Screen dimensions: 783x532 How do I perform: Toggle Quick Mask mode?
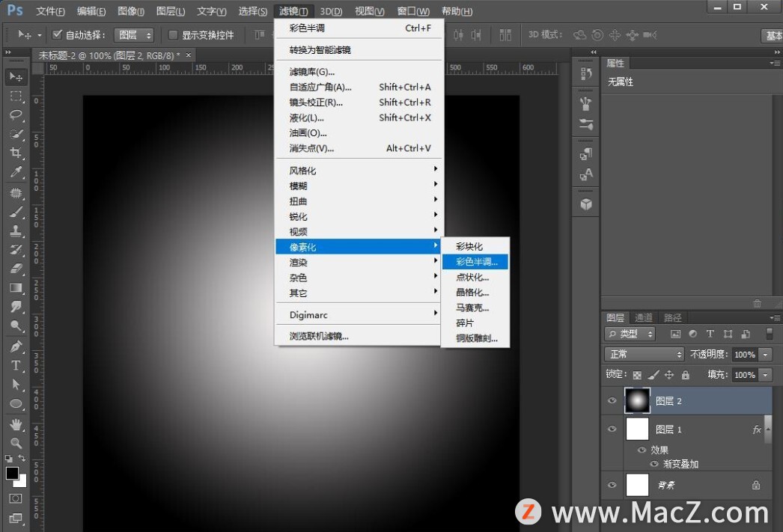click(16, 498)
